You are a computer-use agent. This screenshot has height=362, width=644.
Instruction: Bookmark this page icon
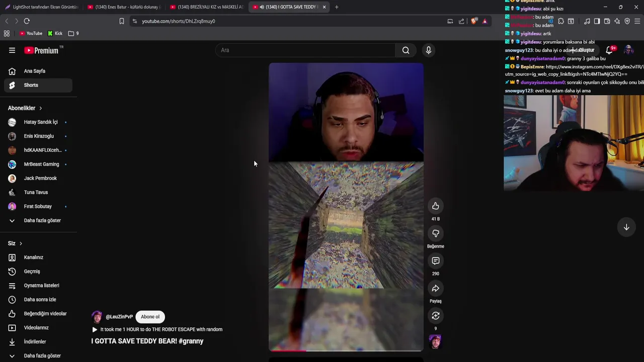[x=121, y=21]
